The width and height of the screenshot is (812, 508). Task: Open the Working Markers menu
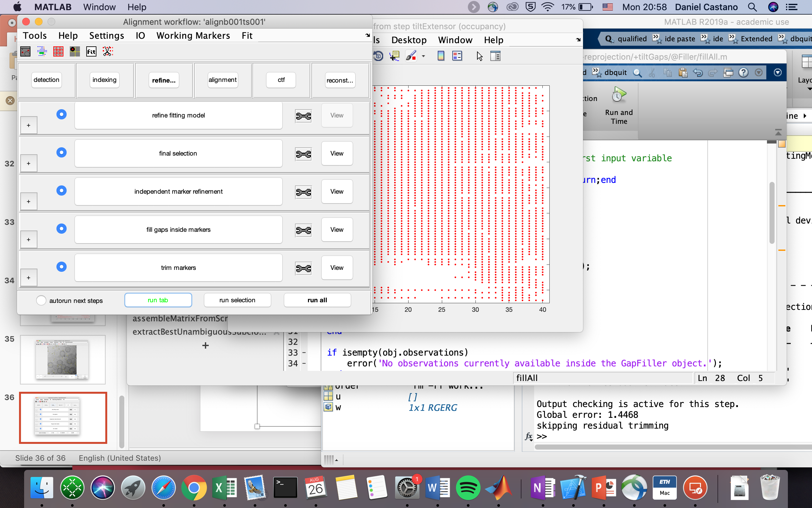click(193, 36)
